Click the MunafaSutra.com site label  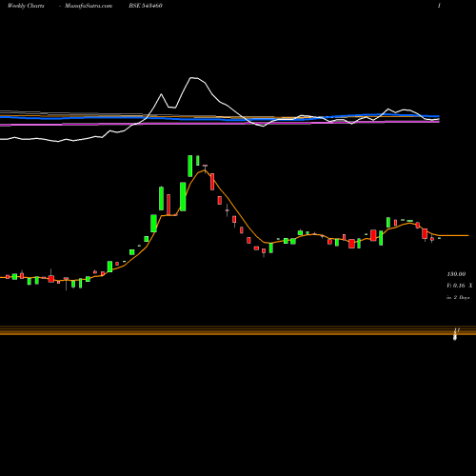pyautogui.click(x=89, y=6)
